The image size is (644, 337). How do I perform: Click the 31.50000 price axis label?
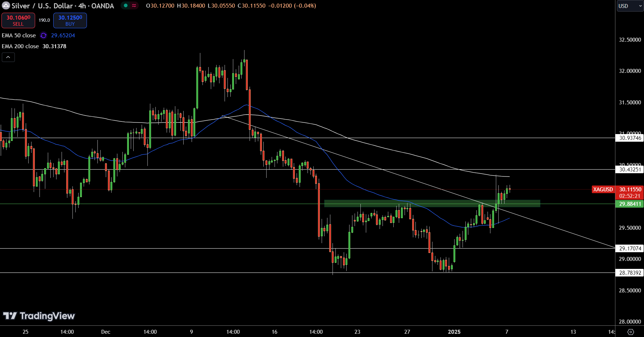point(630,103)
